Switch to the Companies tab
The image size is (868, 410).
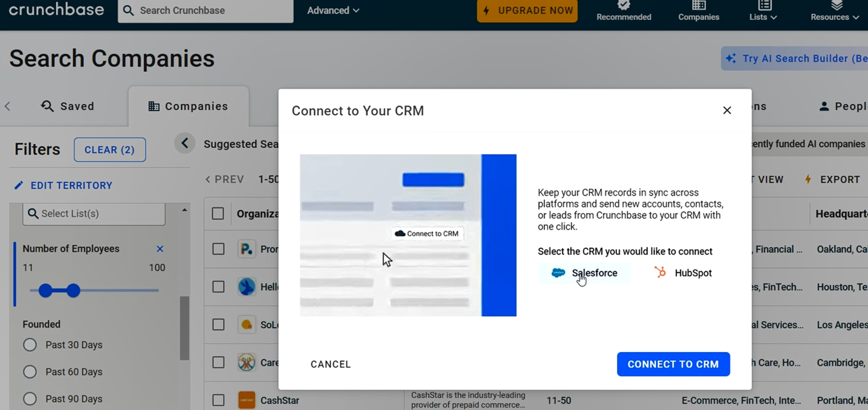click(189, 106)
